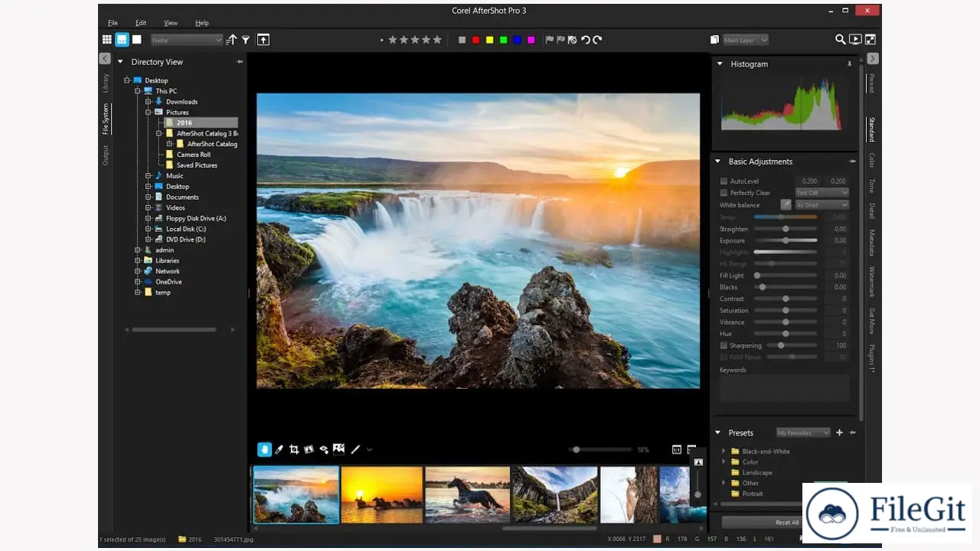Click the clear flag icon
The height and width of the screenshot is (551, 980).
pos(572,40)
